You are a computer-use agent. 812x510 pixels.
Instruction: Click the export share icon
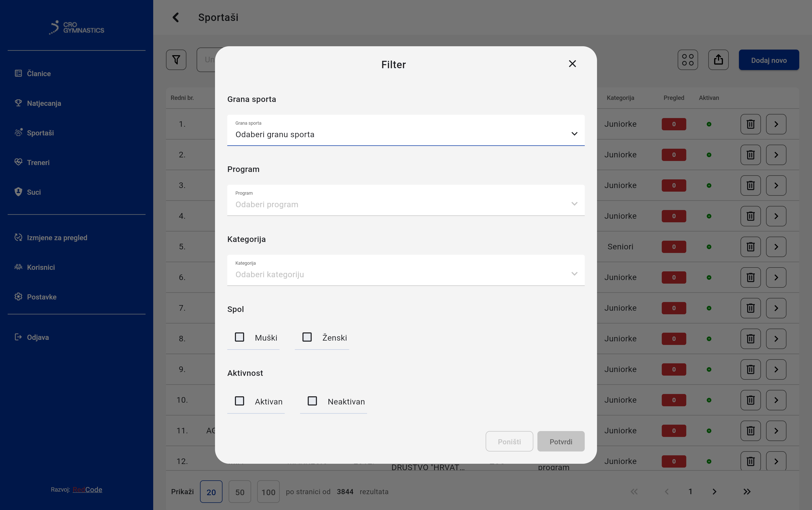(x=718, y=60)
